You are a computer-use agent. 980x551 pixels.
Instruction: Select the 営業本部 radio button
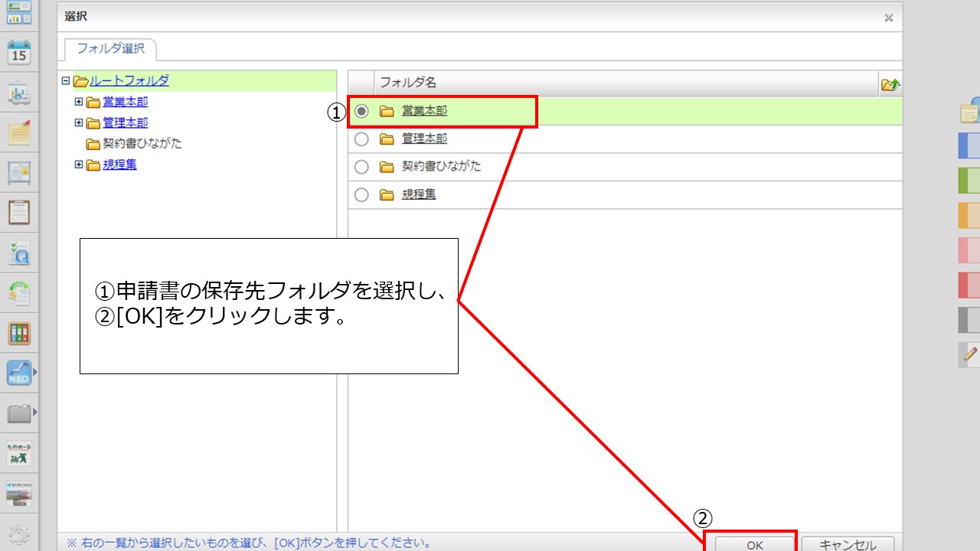tap(362, 111)
